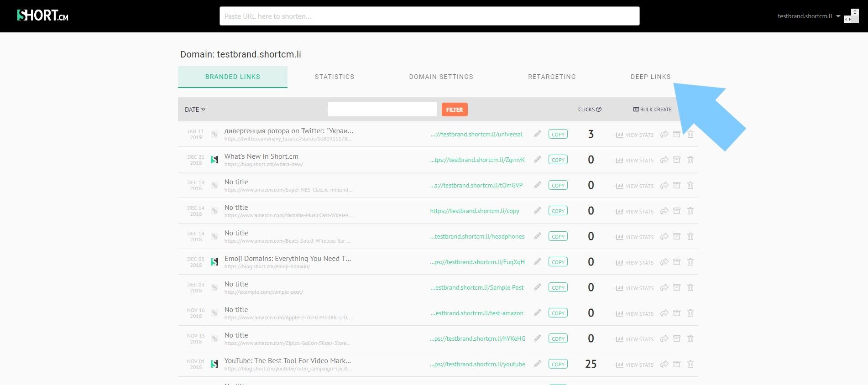The height and width of the screenshot is (385, 868).
Task: Click the orange Filter button
Action: (455, 109)
